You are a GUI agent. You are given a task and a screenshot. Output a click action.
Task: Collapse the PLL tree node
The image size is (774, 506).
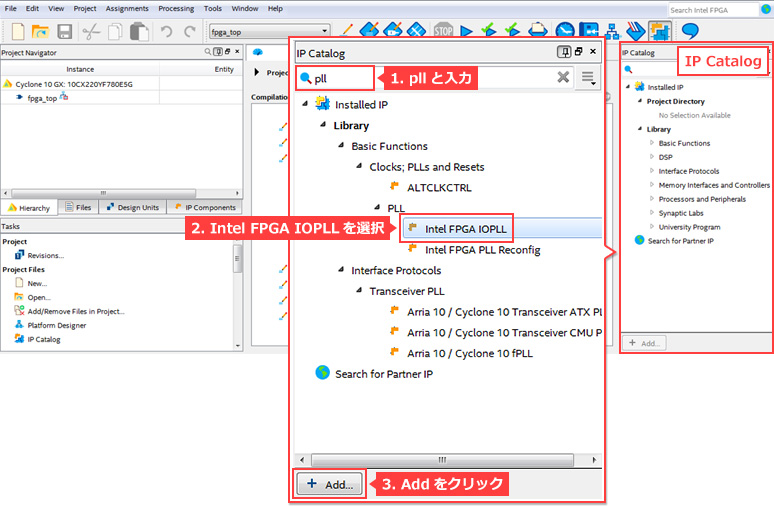click(377, 207)
